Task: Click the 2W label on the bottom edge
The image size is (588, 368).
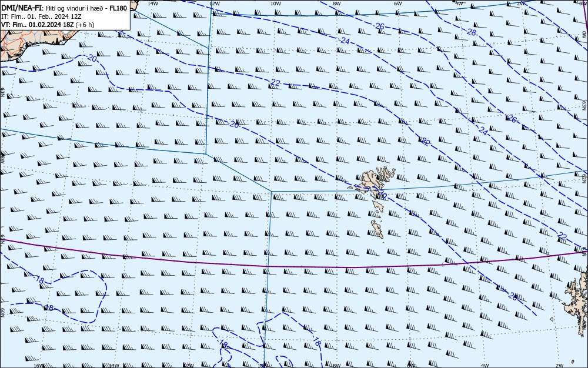Action: [x=560, y=366]
